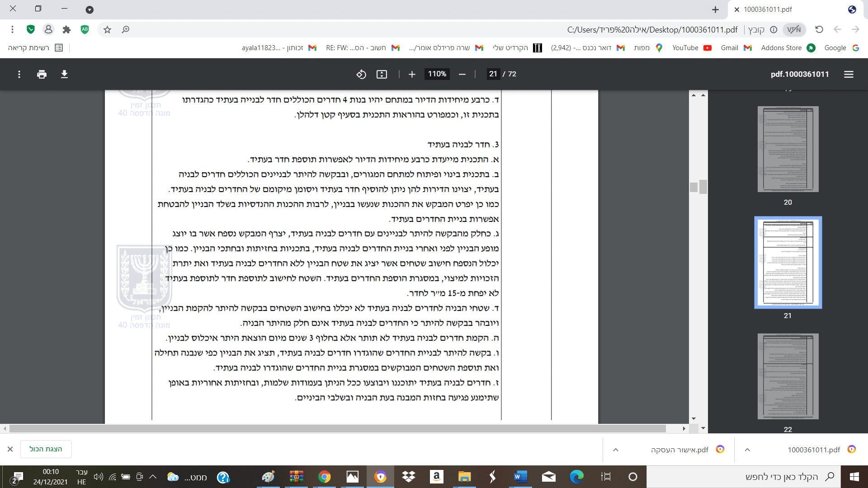Viewport: 868px width, 488px height.
Task: Print the PDF document
Action: click(x=42, y=74)
